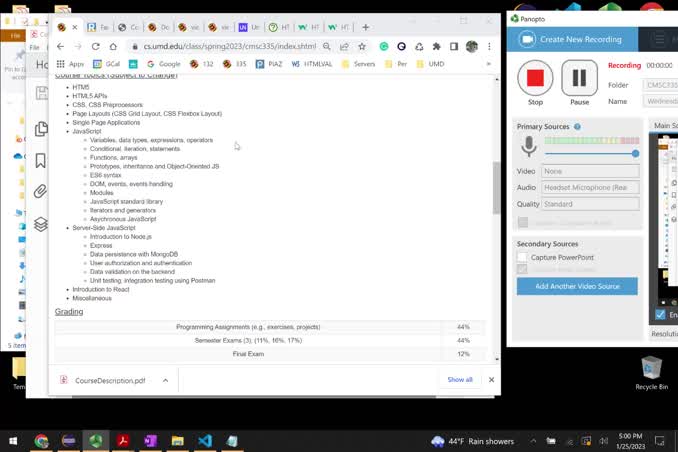Toggle checkbox below Main Source preview
Viewport: 678px width, 452px height.
660,314
